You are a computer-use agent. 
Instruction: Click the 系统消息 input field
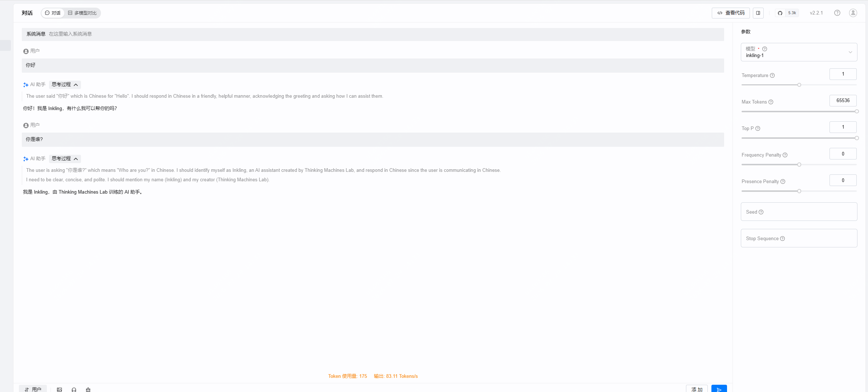(373, 34)
